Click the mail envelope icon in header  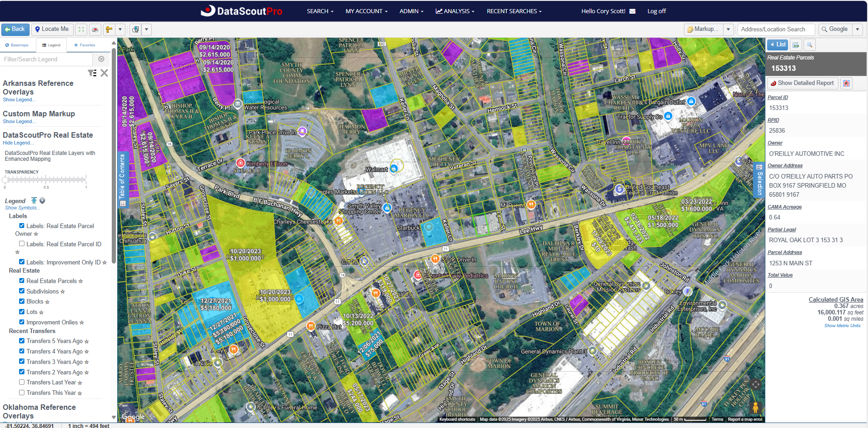[x=632, y=11]
